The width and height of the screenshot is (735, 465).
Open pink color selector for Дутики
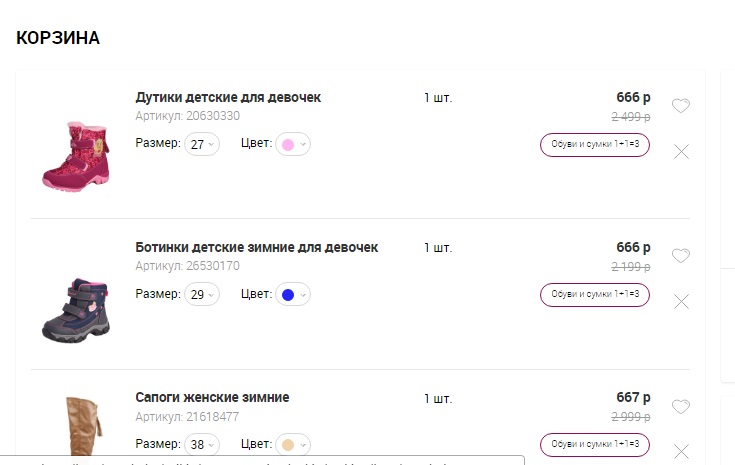point(293,145)
